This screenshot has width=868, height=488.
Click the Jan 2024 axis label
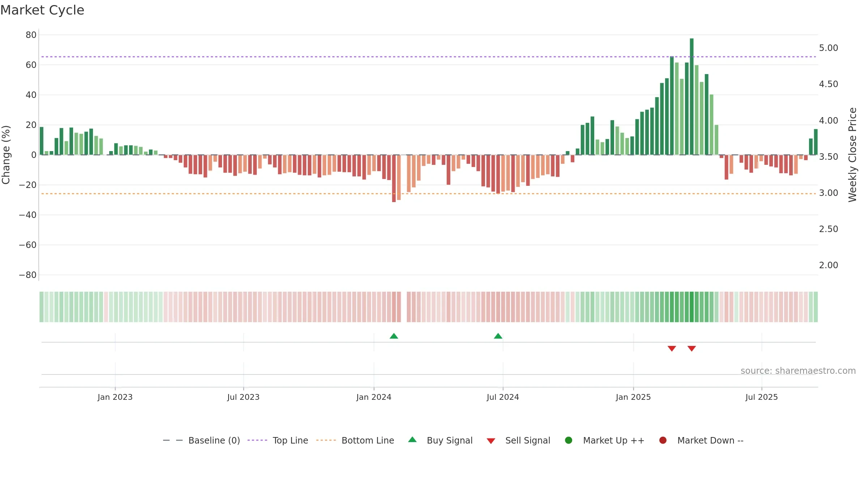374,397
